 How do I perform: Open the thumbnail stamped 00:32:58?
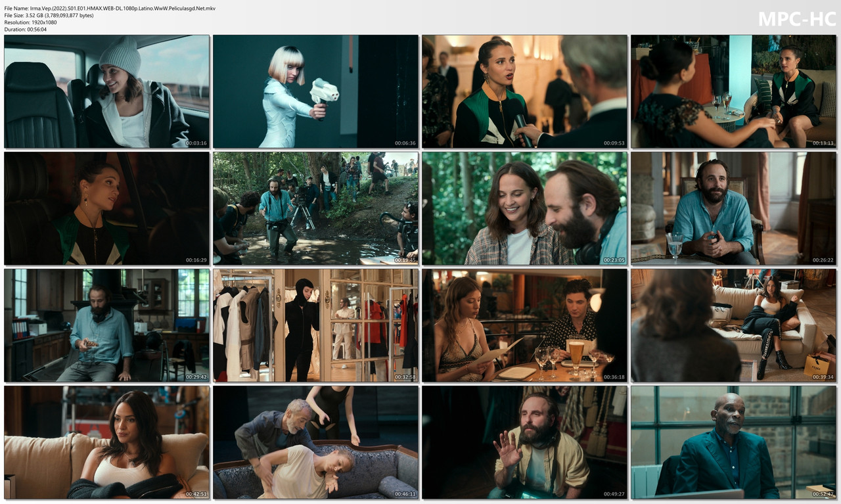pos(315,325)
